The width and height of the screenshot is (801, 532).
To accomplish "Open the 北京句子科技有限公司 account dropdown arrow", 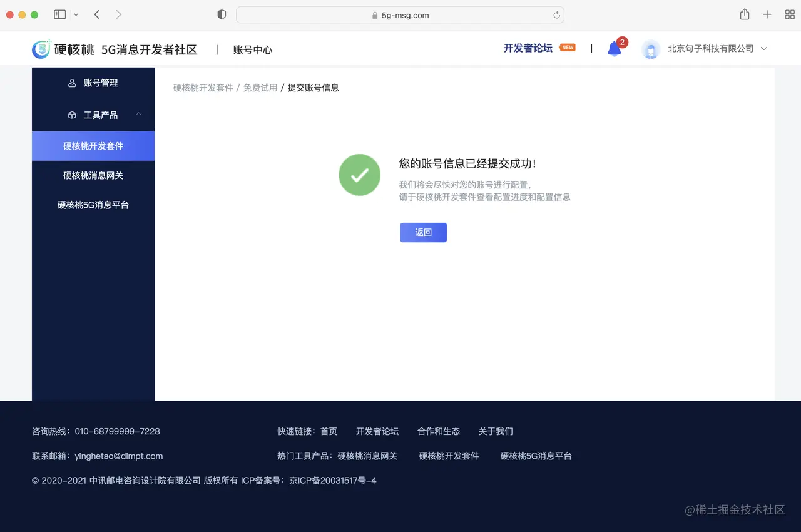I will [763, 49].
